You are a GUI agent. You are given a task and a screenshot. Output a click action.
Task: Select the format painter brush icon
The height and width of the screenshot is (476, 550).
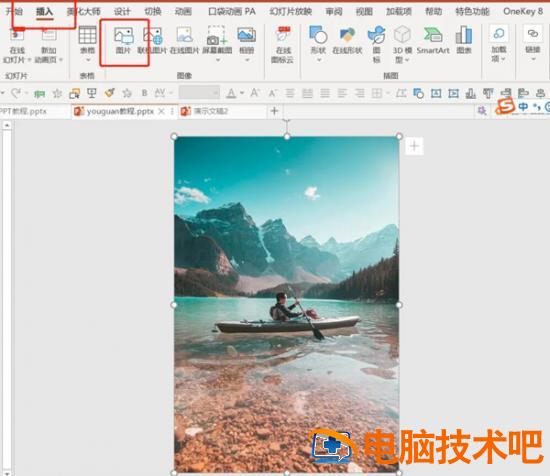110,93
